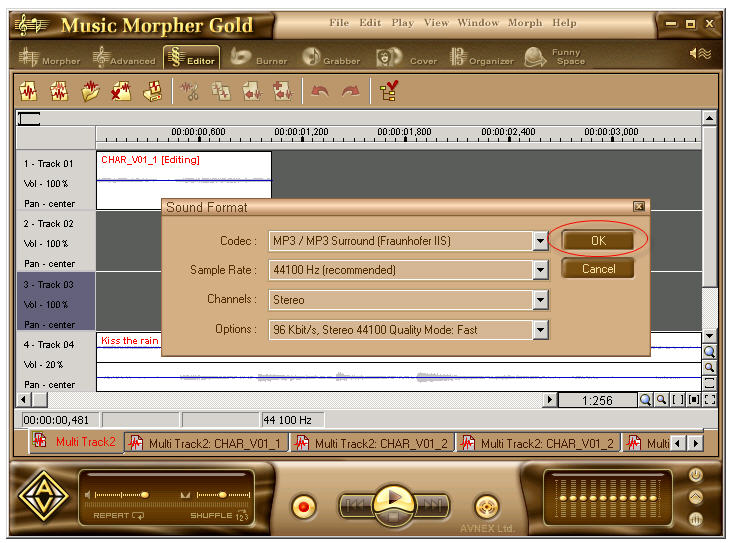Screen dimensions: 734x543
Task: Open the Morph menu
Action: pyautogui.click(x=525, y=22)
